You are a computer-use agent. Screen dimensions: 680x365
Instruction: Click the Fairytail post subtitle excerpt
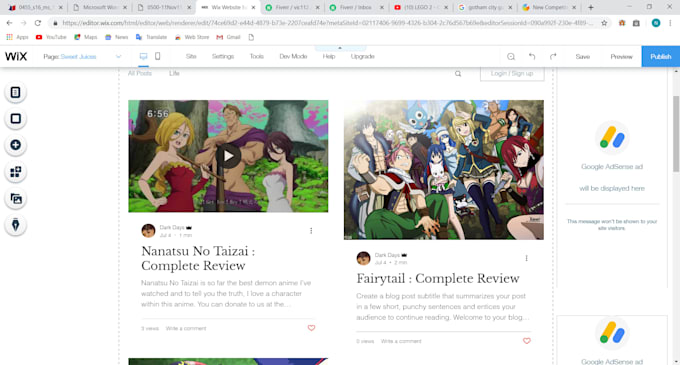(443, 306)
